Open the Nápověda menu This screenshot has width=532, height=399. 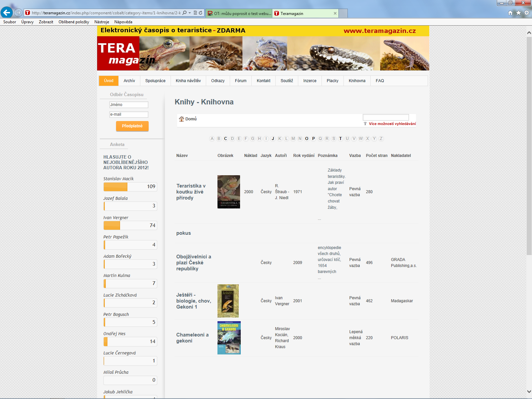(123, 22)
